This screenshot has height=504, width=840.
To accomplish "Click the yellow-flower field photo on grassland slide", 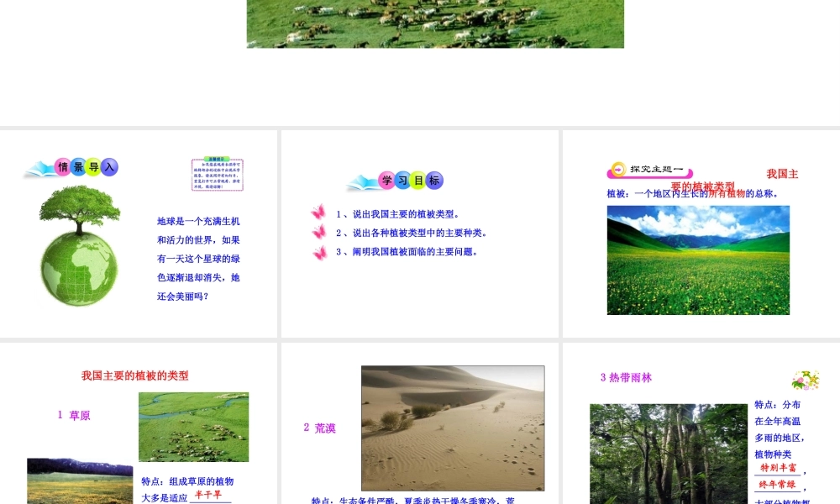I will tap(80, 481).
